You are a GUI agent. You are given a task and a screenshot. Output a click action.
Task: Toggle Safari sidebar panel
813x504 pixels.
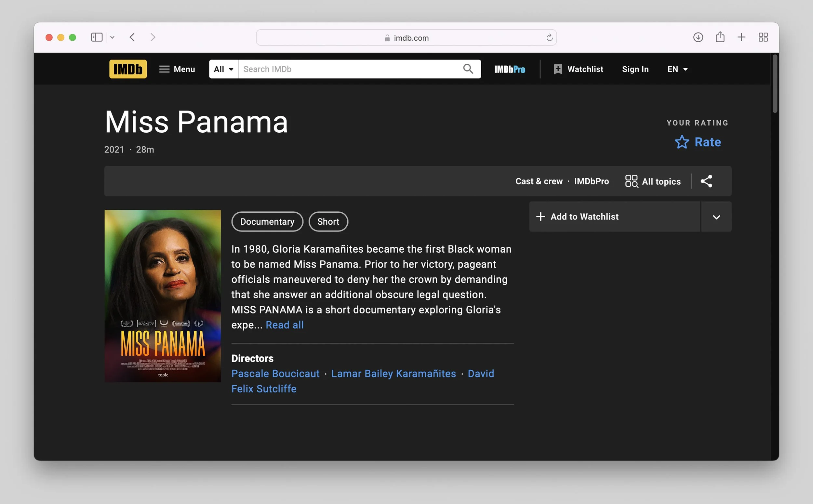(97, 37)
